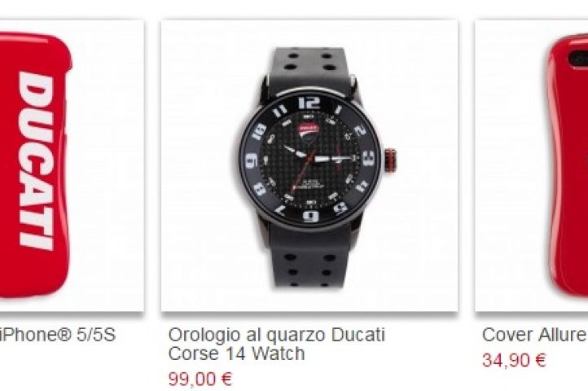Click the number 12 on the bezel
The height and width of the screenshot is (391, 588).
(x=309, y=103)
